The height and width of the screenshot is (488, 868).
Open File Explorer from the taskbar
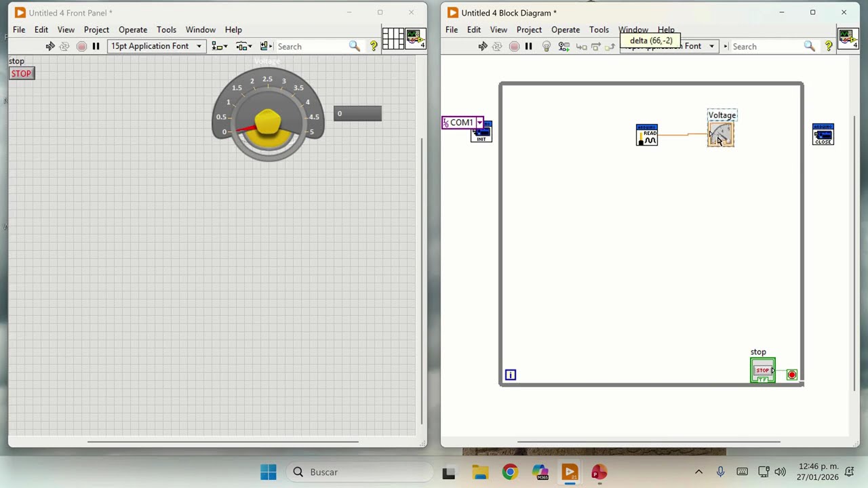[x=480, y=472]
